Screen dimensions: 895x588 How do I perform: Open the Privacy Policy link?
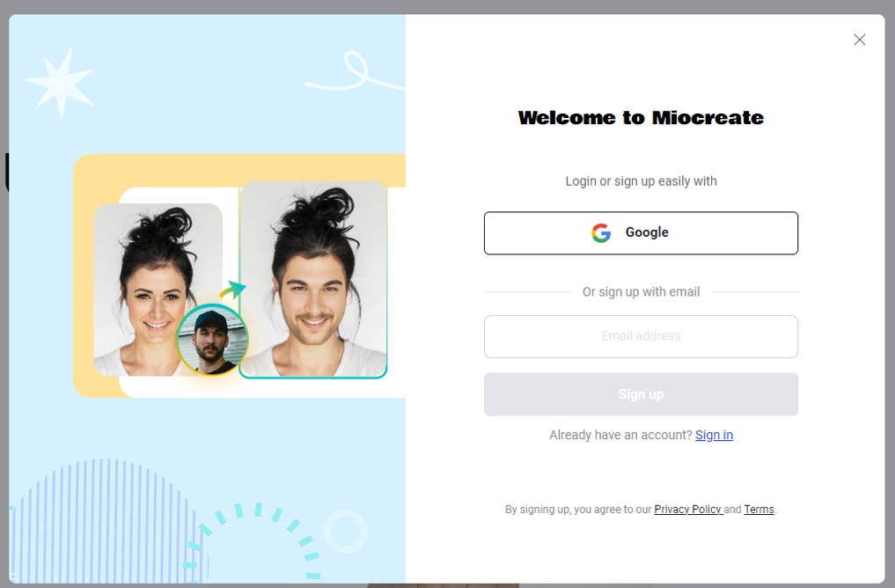click(x=688, y=510)
